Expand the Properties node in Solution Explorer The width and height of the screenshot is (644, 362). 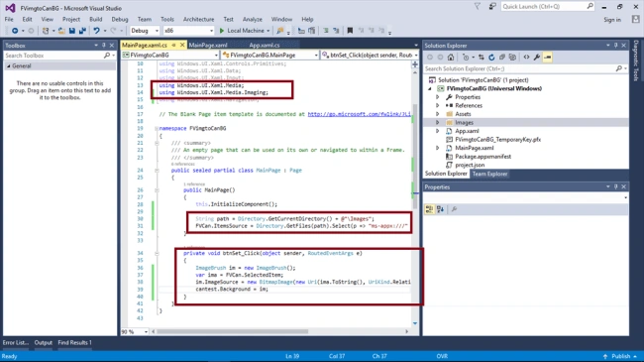(x=437, y=97)
